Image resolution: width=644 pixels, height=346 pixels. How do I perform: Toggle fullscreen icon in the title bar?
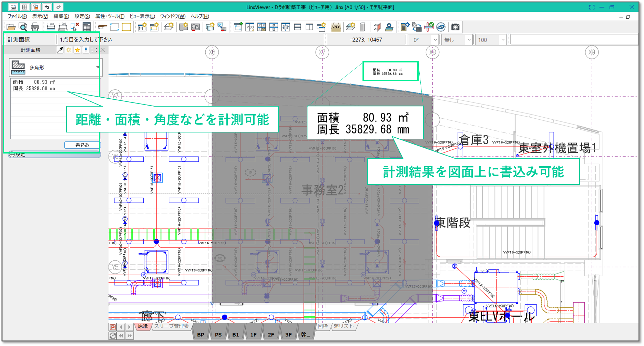point(592,7)
